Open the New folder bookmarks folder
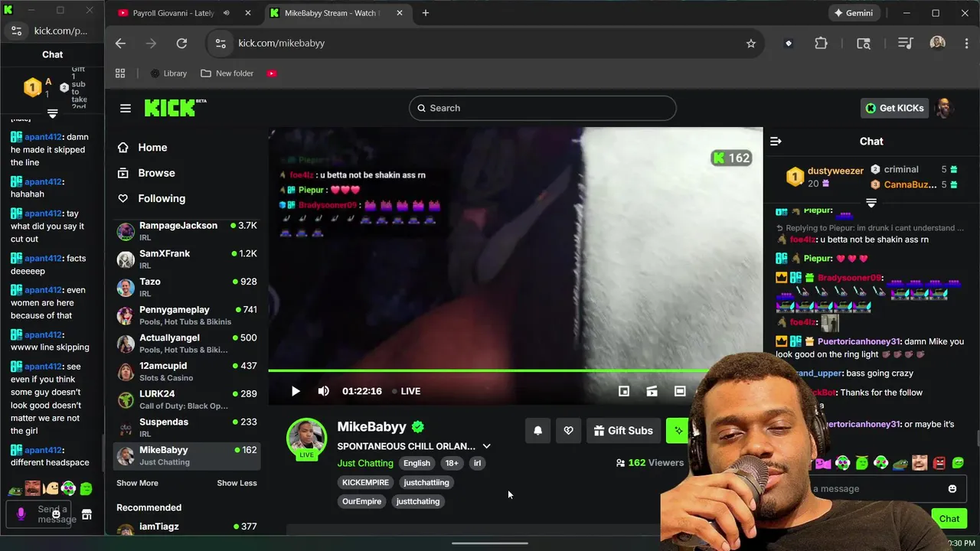This screenshot has width=980, height=551. click(227, 73)
